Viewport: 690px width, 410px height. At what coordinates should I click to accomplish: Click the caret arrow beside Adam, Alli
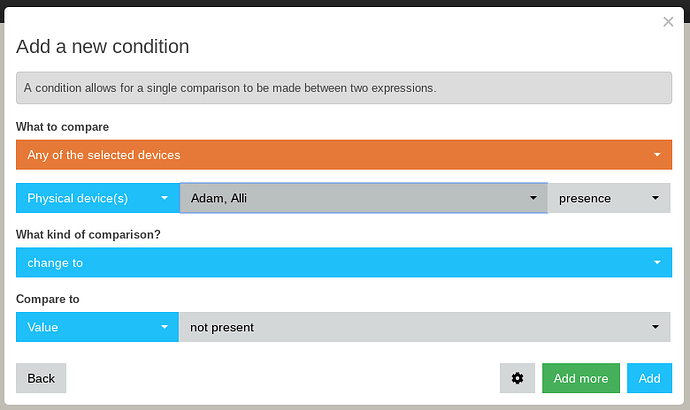click(x=533, y=198)
